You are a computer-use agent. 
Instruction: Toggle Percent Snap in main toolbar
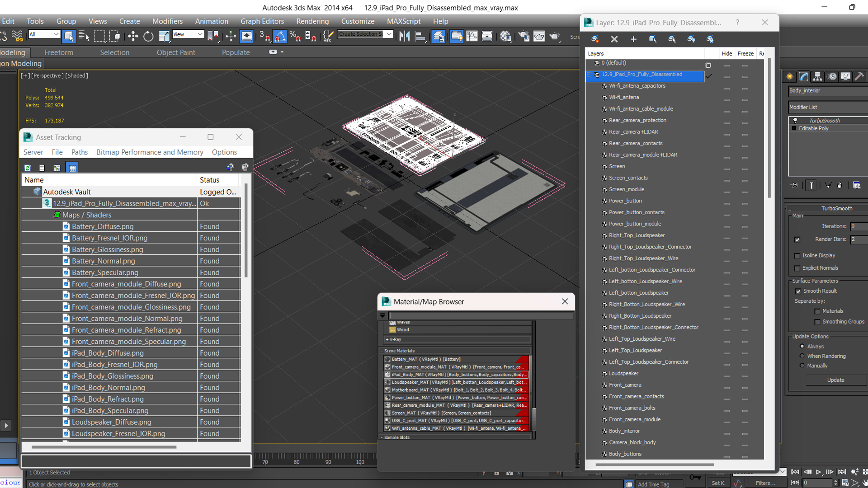click(x=295, y=36)
